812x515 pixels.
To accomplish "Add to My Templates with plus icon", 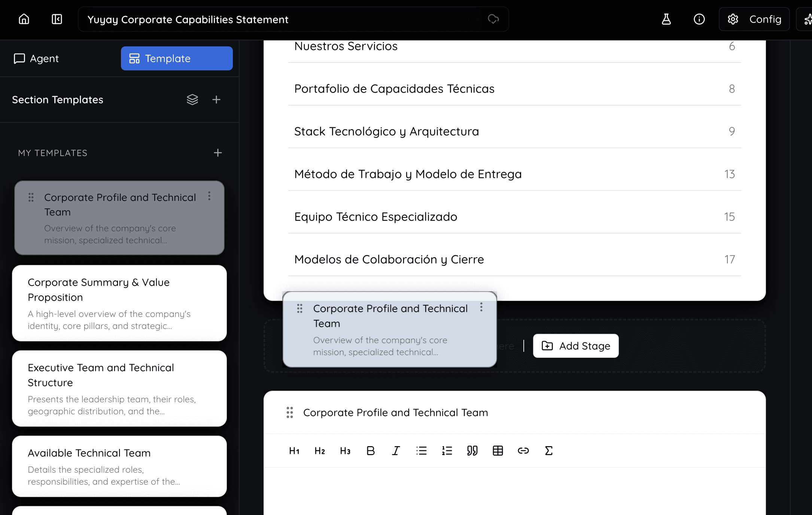I will tap(218, 153).
